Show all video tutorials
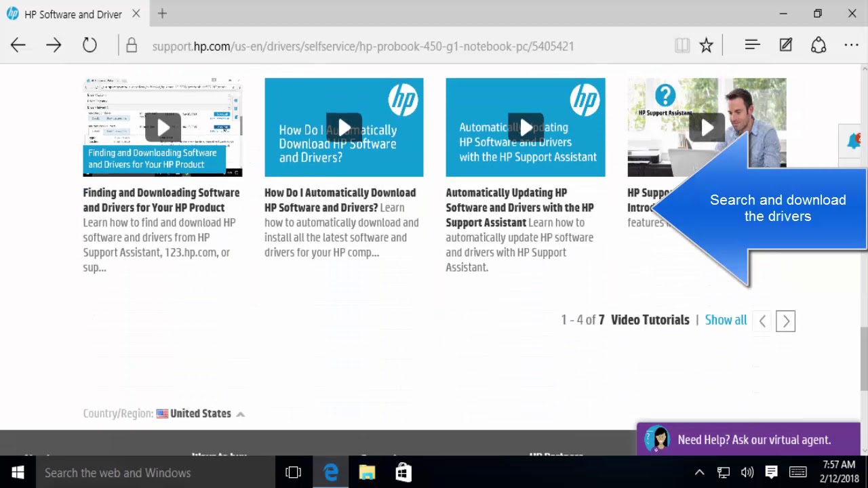Screen dimensions: 868x488 coord(726,320)
